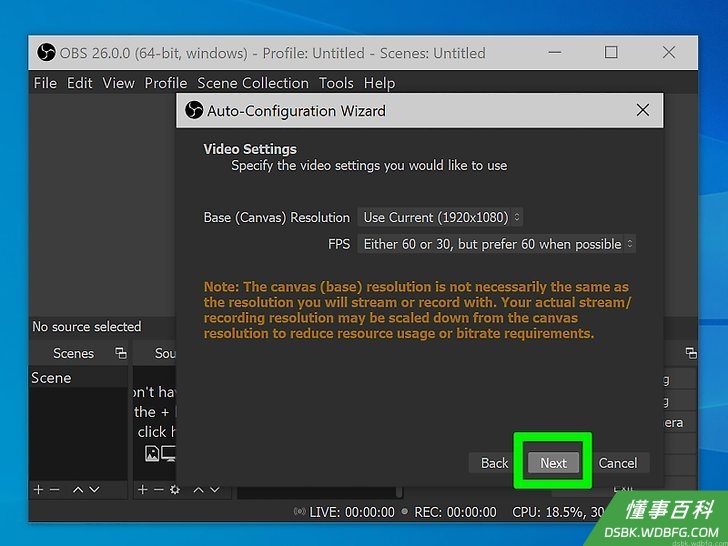
Task: Open the File menu
Action: [45, 83]
